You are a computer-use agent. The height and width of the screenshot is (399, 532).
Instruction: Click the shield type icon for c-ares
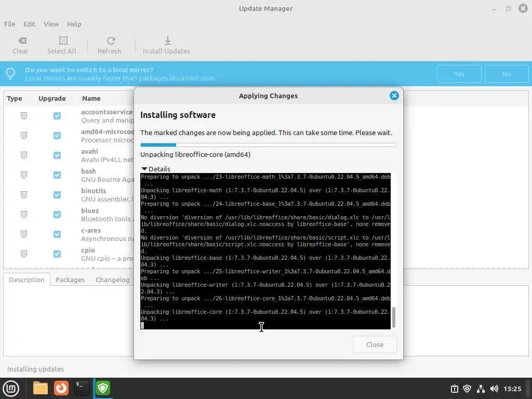pos(24,234)
